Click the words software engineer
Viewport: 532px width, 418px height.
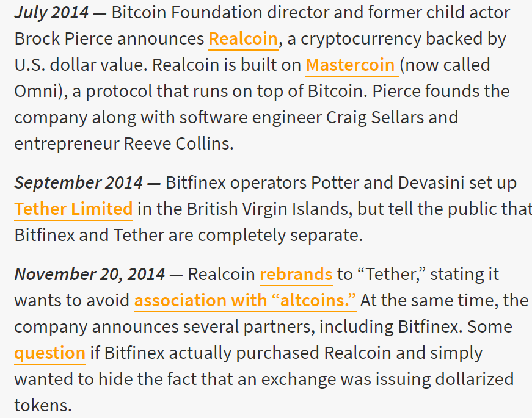pyautogui.click(x=250, y=118)
